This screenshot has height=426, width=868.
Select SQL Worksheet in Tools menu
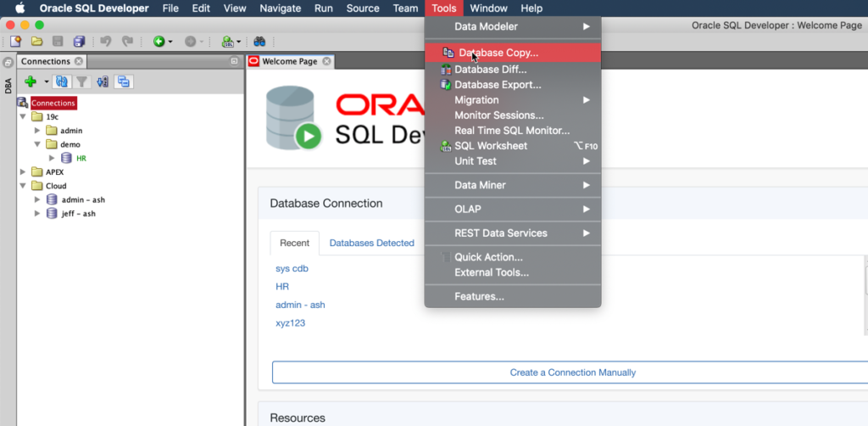coord(513,146)
